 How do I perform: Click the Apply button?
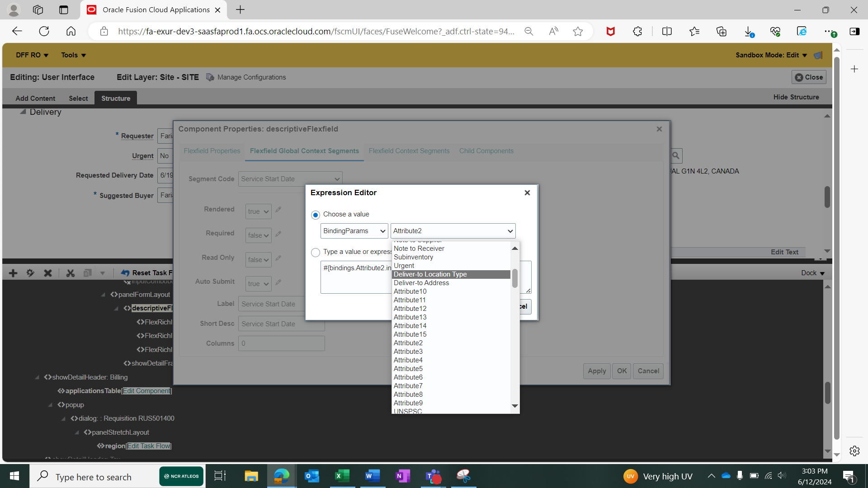[596, 371]
